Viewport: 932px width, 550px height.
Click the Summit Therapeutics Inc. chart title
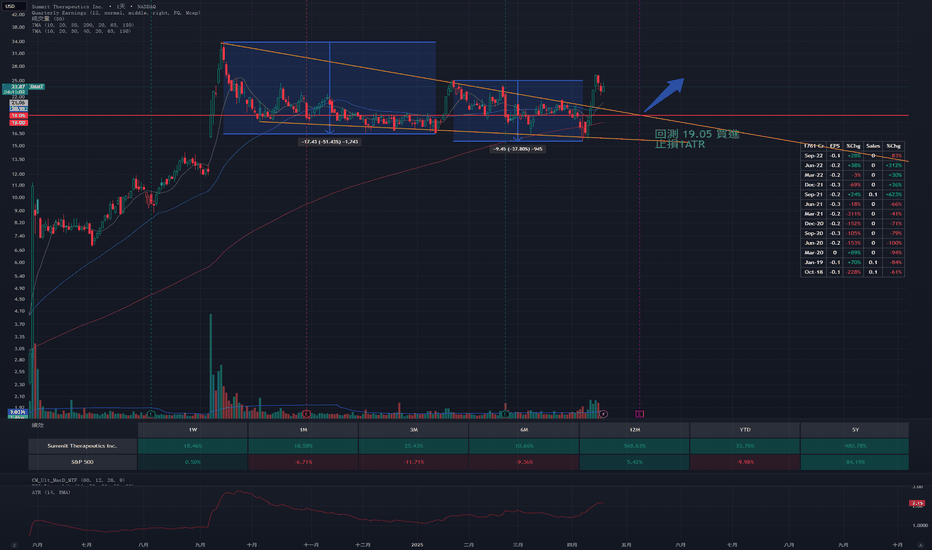67,7
